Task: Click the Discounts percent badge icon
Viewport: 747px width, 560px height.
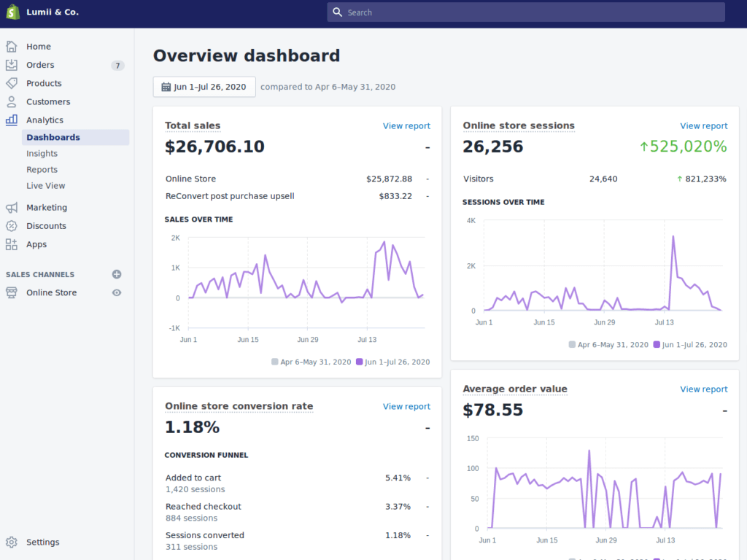Action: [12, 226]
